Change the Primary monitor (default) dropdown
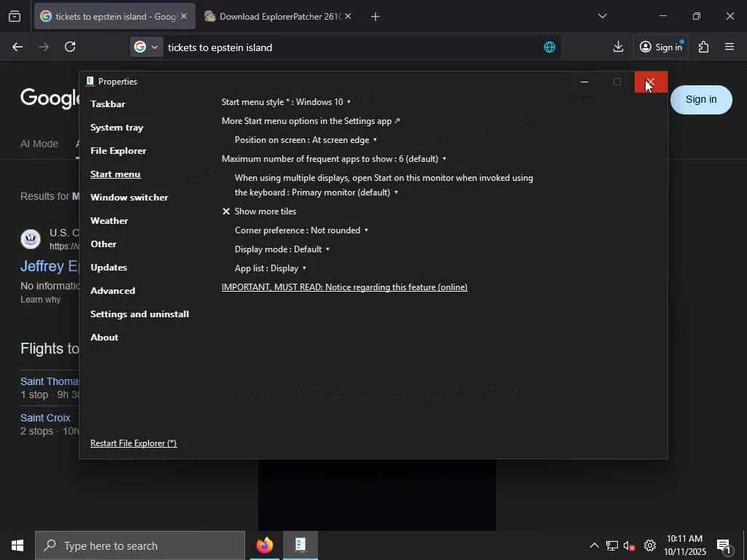 coord(344,192)
